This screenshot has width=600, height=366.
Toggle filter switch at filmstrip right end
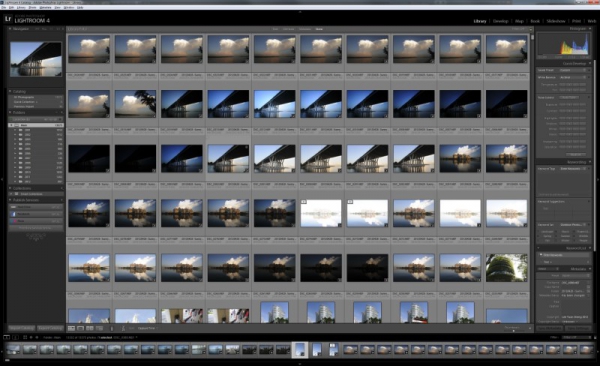595,337
